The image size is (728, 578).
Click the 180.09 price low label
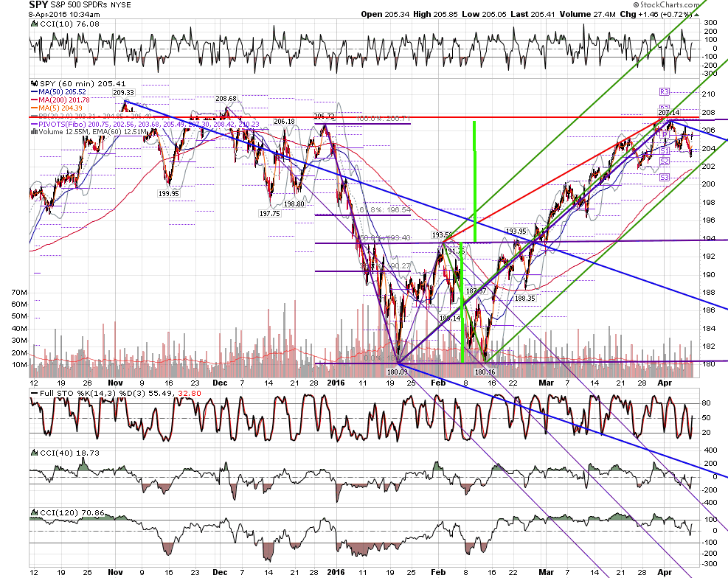click(x=398, y=372)
